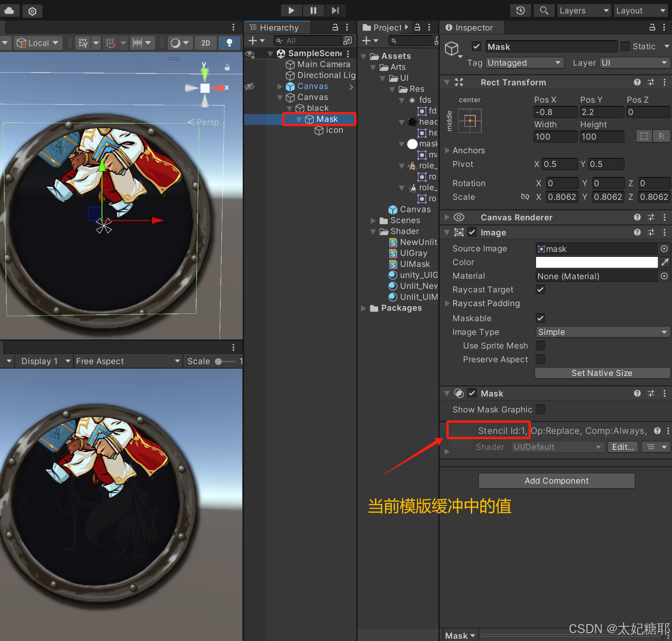
Task: Switch to the Inspector tab
Action: tap(472, 27)
